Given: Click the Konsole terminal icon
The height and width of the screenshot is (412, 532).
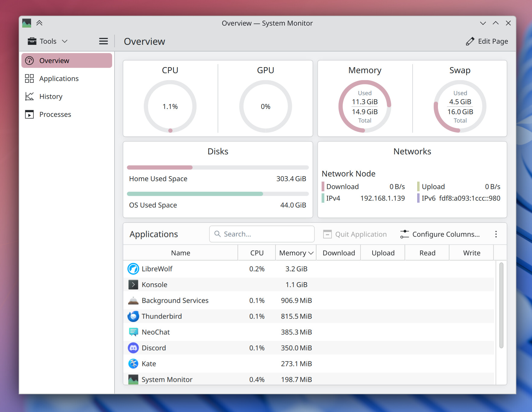Looking at the screenshot, I should tap(133, 285).
